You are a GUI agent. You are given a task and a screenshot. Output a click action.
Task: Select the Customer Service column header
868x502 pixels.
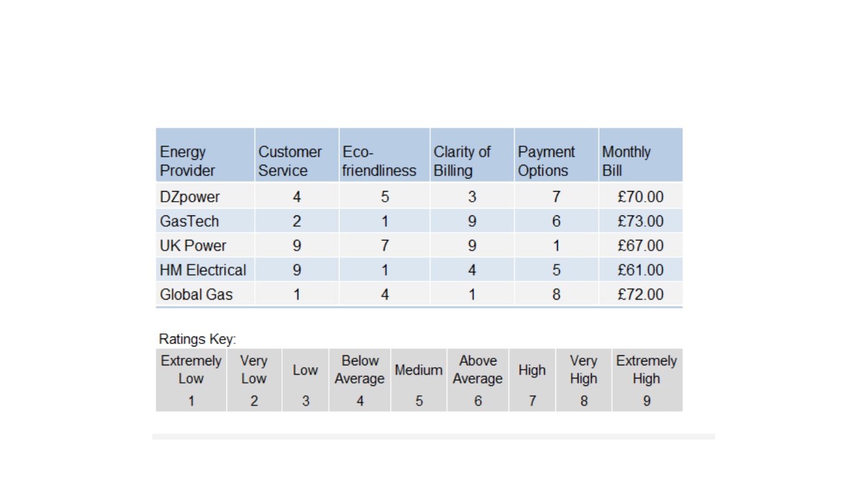[x=296, y=155]
